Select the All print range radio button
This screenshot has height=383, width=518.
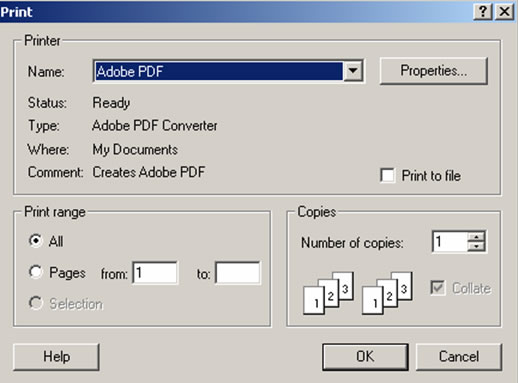point(36,241)
